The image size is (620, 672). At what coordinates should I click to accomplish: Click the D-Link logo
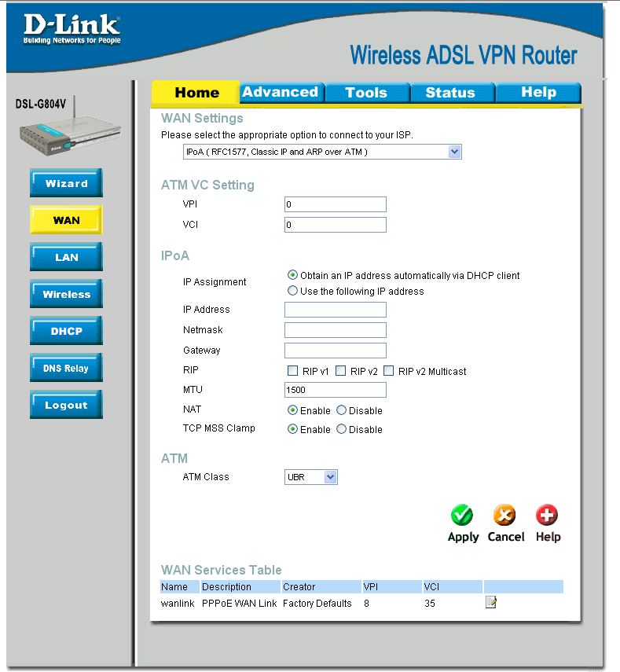[72, 29]
